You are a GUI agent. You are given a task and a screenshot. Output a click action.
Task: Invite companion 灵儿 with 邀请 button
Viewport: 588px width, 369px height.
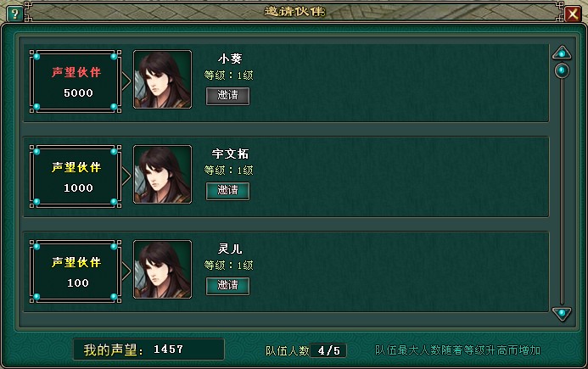227,286
